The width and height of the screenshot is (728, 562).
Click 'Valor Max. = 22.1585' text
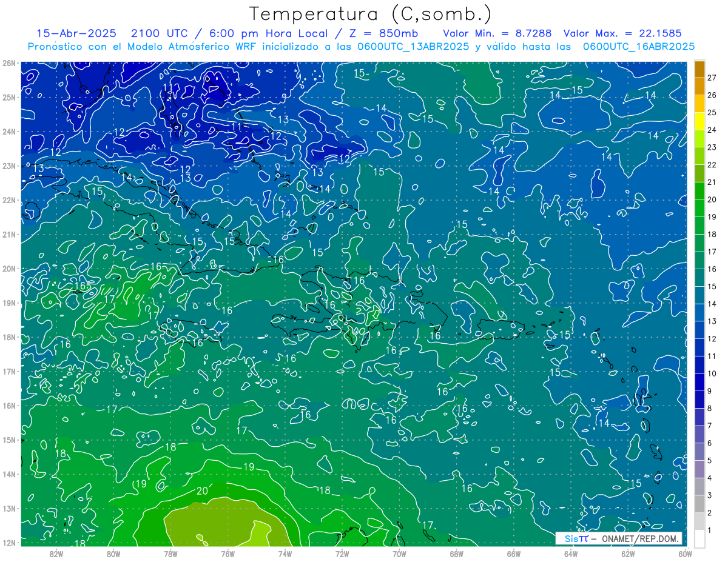[x=622, y=33]
